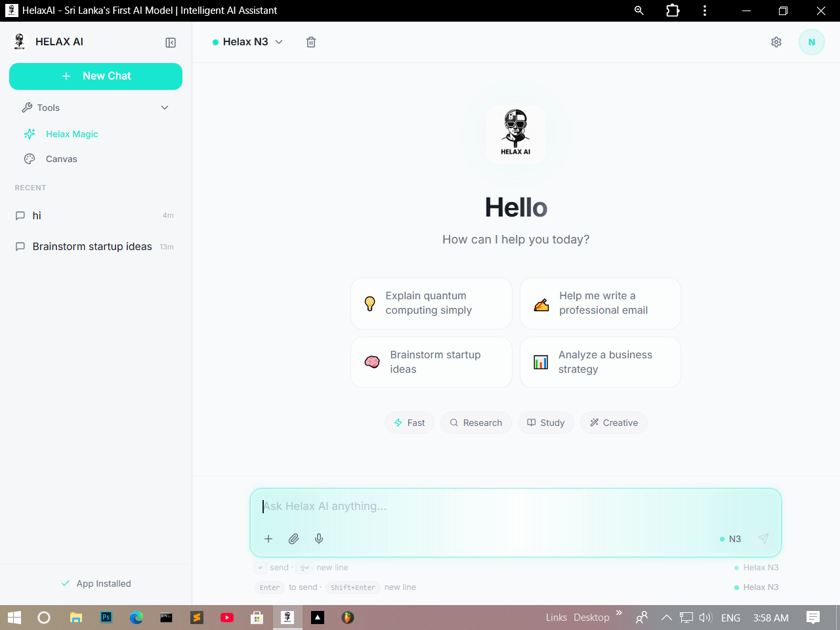
Task: Choose the Brainstorm startup ideas suggestion card
Action: click(431, 362)
